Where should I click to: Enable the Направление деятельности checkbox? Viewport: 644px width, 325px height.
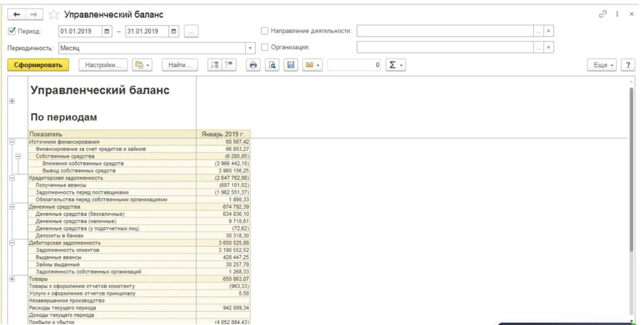(x=265, y=31)
